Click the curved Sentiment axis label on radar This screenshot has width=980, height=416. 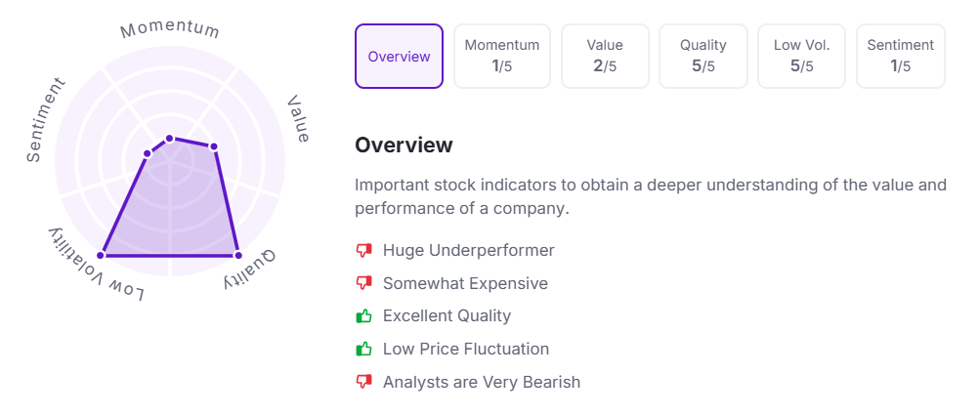[45, 119]
